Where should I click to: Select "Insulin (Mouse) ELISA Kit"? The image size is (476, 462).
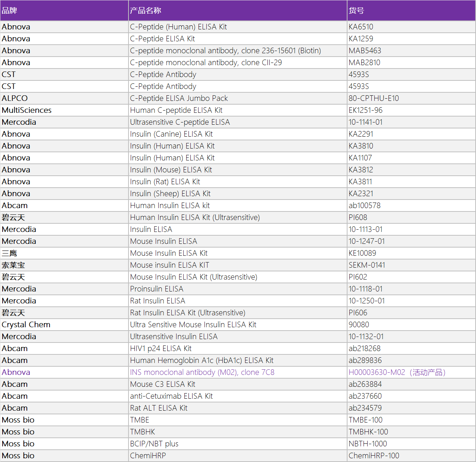click(x=171, y=170)
